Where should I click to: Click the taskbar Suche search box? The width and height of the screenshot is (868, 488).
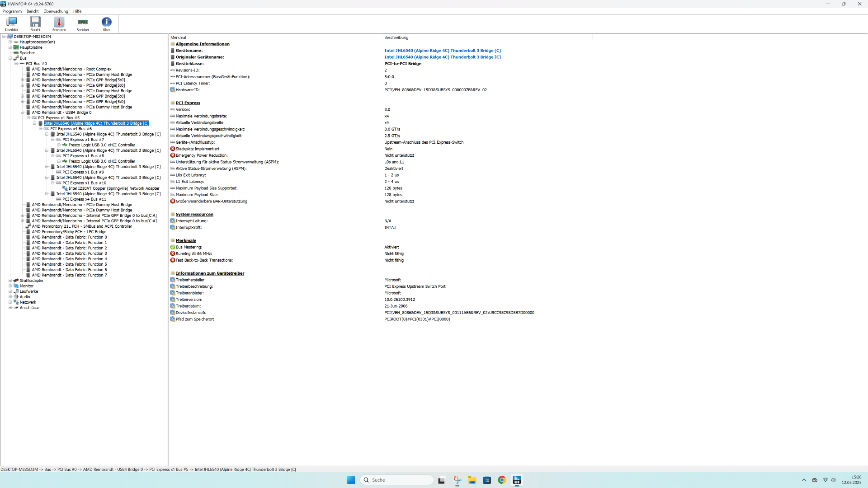coord(397,480)
